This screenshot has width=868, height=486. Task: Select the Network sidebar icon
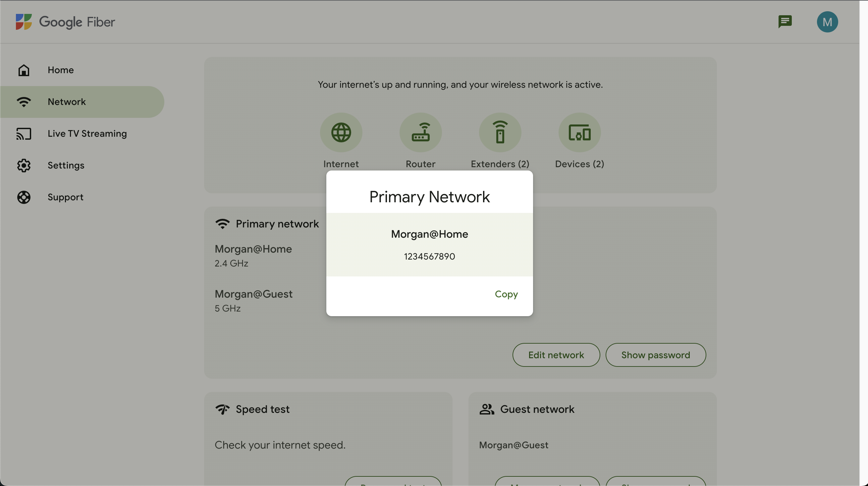(x=23, y=102)
